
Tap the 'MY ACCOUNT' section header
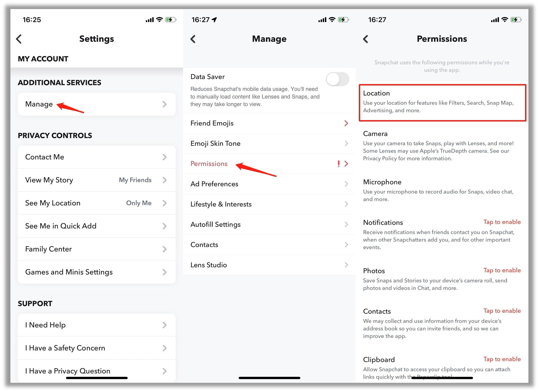tap(43, 59)
